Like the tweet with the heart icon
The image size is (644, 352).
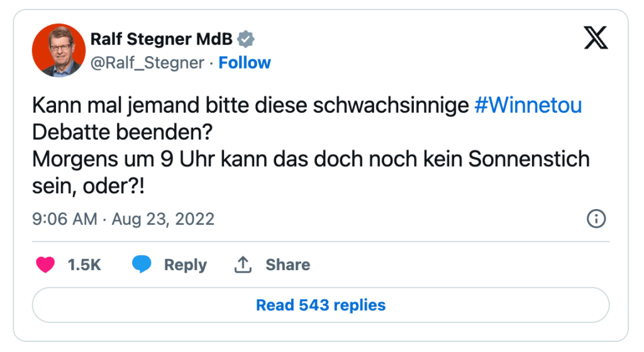[x=45, y=265]
